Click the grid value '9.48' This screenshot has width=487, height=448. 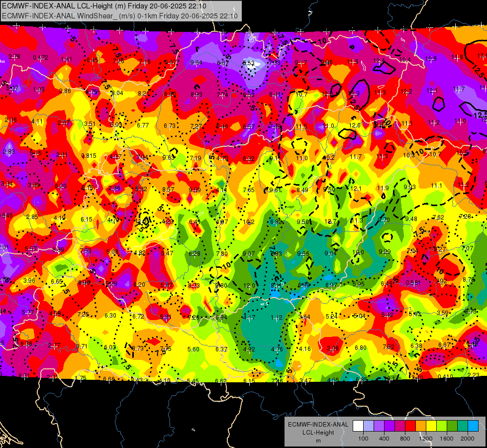(x=411, y=219)
